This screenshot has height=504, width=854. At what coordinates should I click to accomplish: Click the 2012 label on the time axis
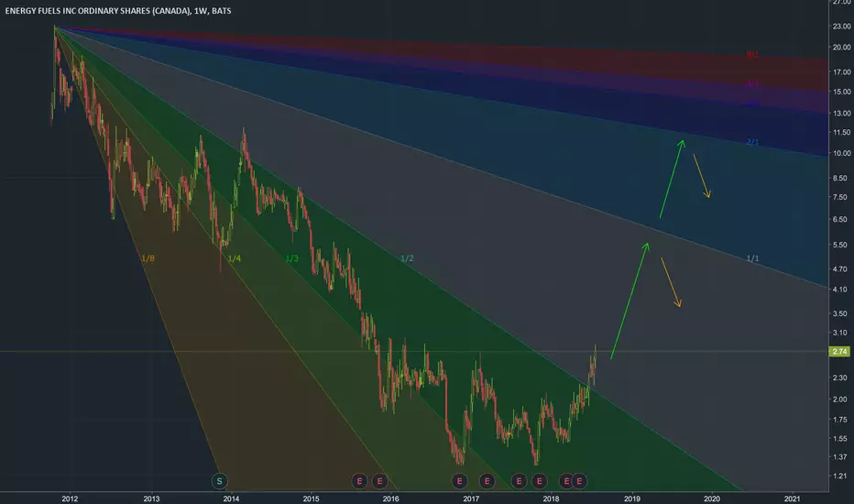[70, 499]
